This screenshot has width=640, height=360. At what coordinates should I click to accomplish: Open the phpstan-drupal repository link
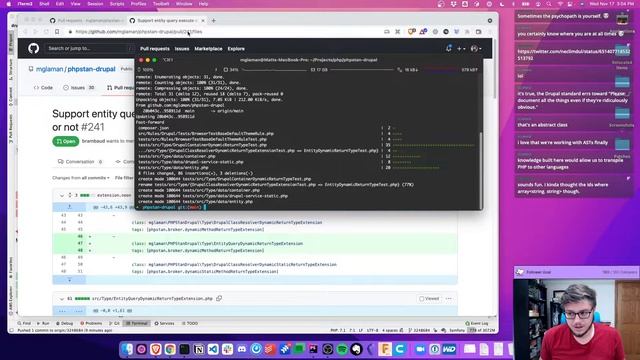coord(91,69)
